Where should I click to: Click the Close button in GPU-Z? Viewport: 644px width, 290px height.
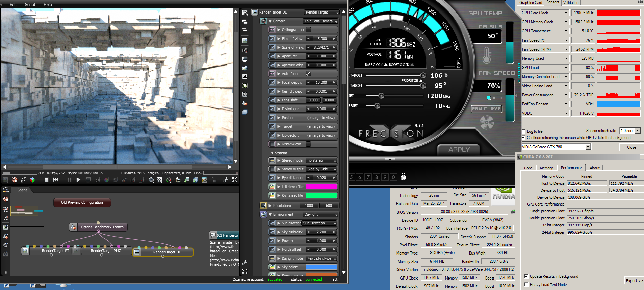pos(632,147)
